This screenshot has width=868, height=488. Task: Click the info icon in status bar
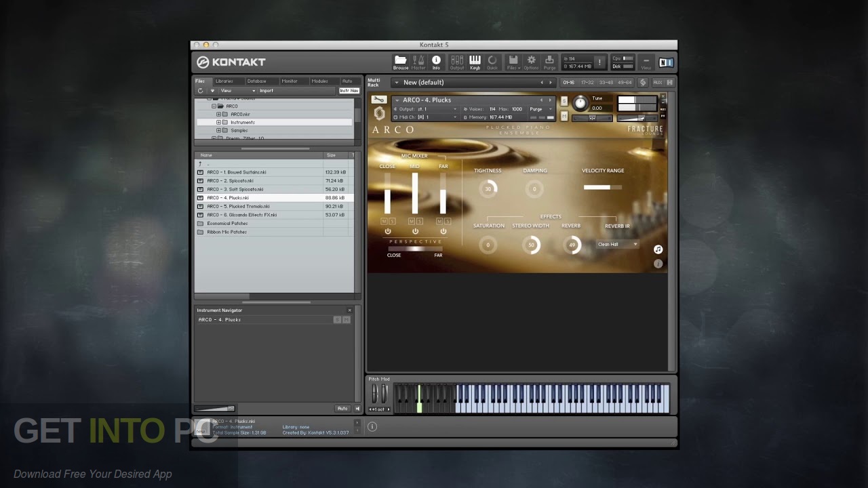coord(372,426)
